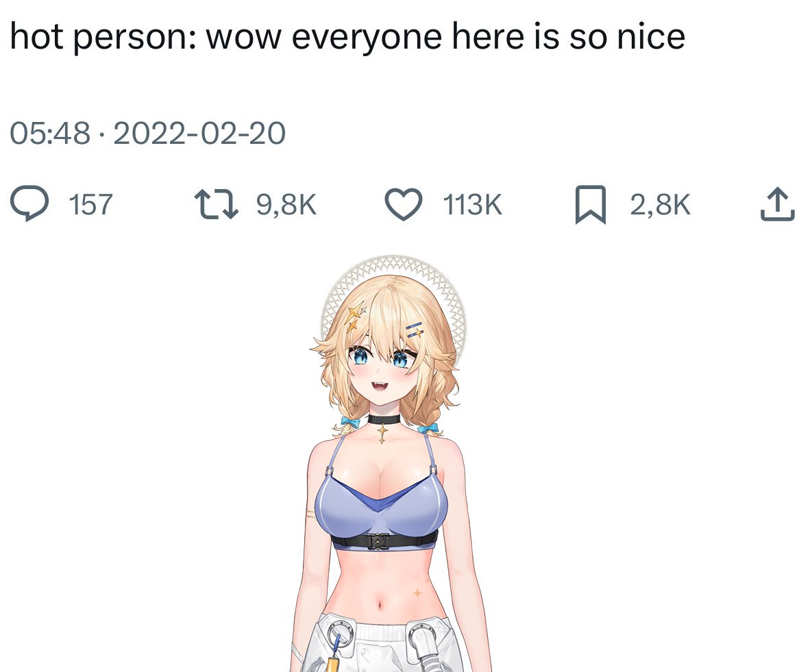The width and height of the screenshot is (812, 672).
Task: Open the 05:48 timestamp link
Action: pyautogui.click(x=50, y=133)
